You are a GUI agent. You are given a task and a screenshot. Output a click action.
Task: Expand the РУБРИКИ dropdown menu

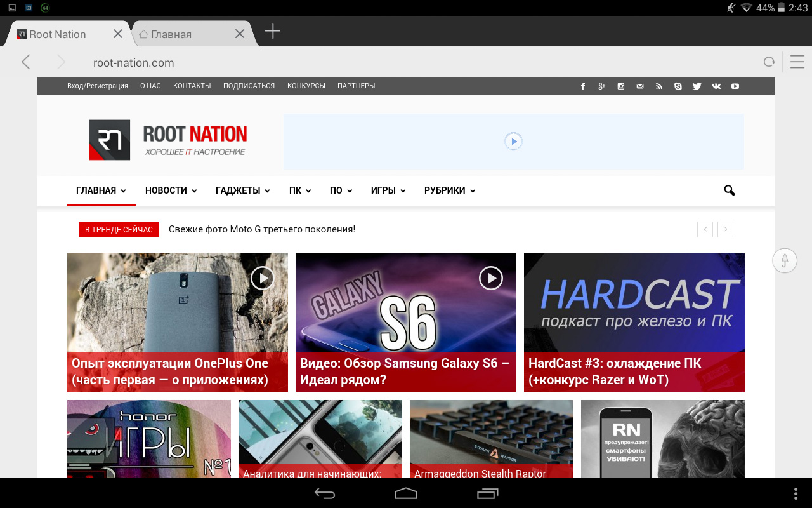point(450,190)
